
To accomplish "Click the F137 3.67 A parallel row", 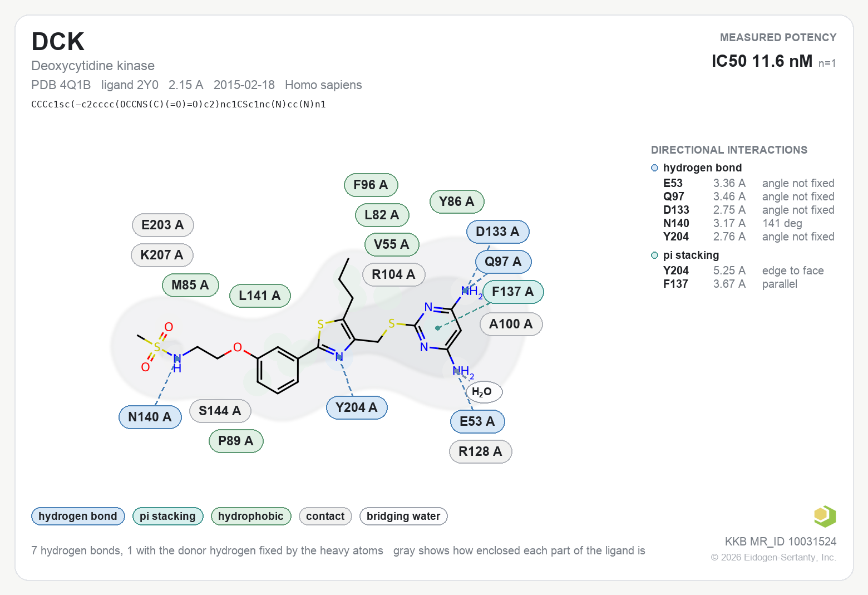I will pos(730,284).
